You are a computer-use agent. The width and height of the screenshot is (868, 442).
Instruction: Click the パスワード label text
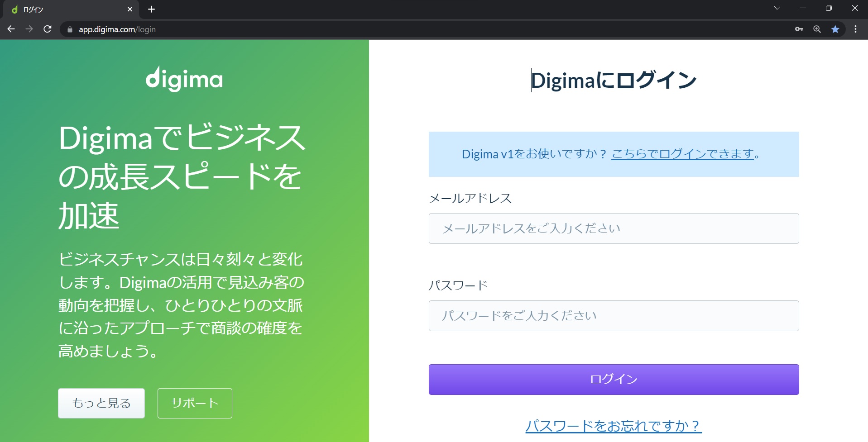point(458,285)
